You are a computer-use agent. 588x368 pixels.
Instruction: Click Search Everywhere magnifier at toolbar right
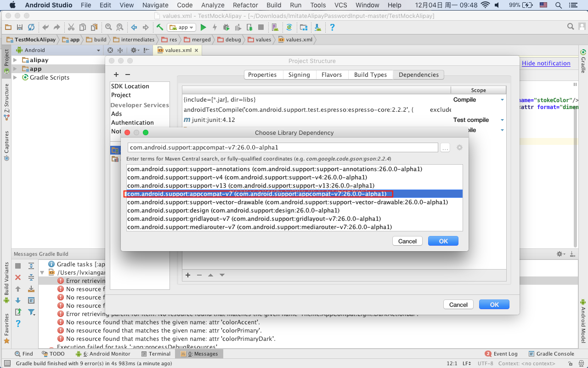[570, 27]
